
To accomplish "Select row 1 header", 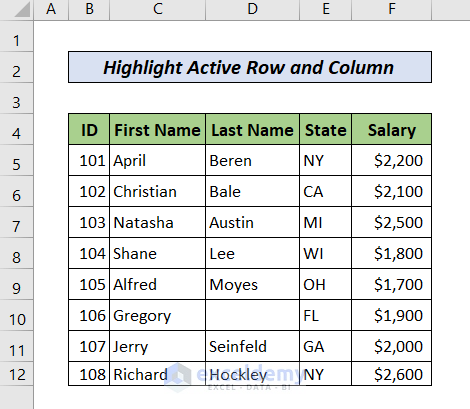I will point(16,36).
